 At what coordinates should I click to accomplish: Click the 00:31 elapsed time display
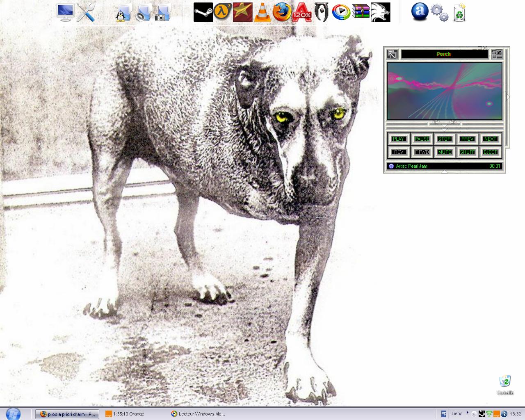tap(495, 166)
